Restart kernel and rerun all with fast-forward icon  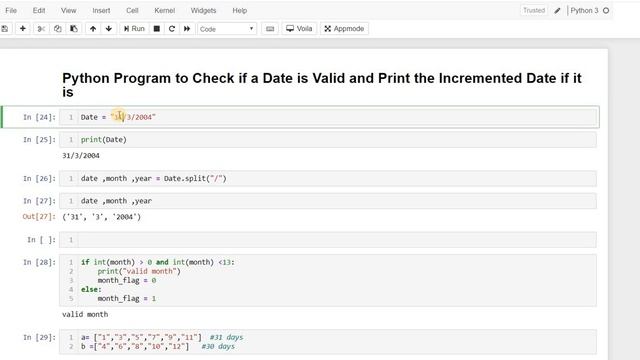(x=187, y=29)
